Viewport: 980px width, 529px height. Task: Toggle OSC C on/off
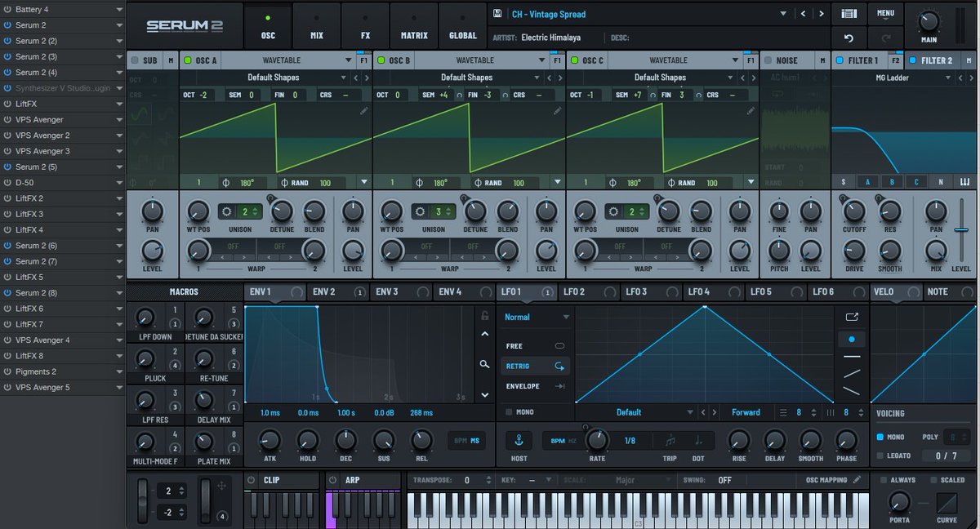pyautogui.click(x=574, y=60)
